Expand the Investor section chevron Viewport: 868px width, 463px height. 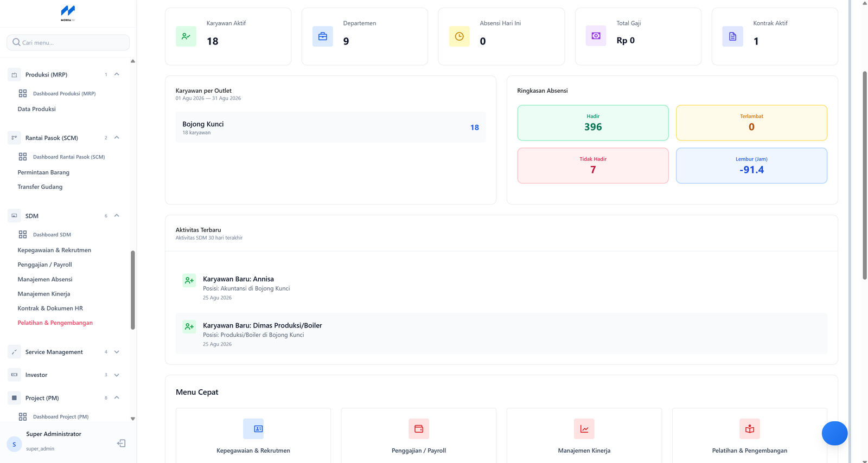coord(117,375)
